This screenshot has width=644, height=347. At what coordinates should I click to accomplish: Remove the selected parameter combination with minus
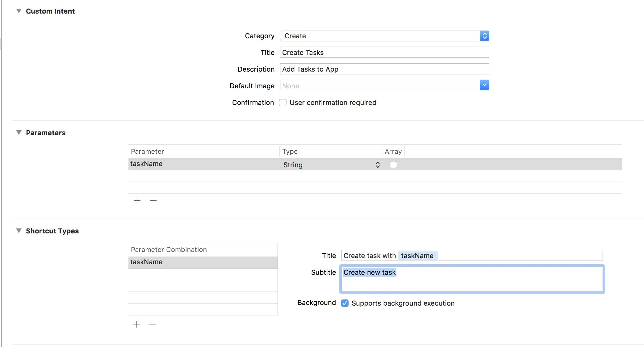[152, 324]
